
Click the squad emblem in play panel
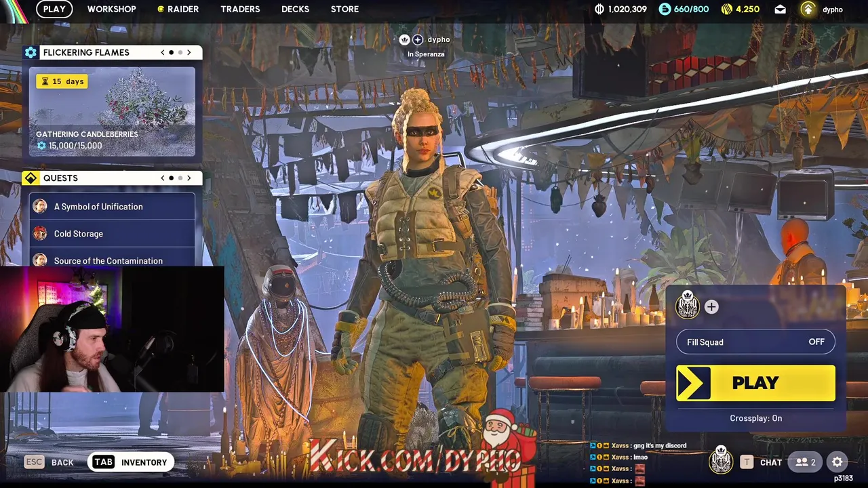pyautogui.click(x=688, y=306)
